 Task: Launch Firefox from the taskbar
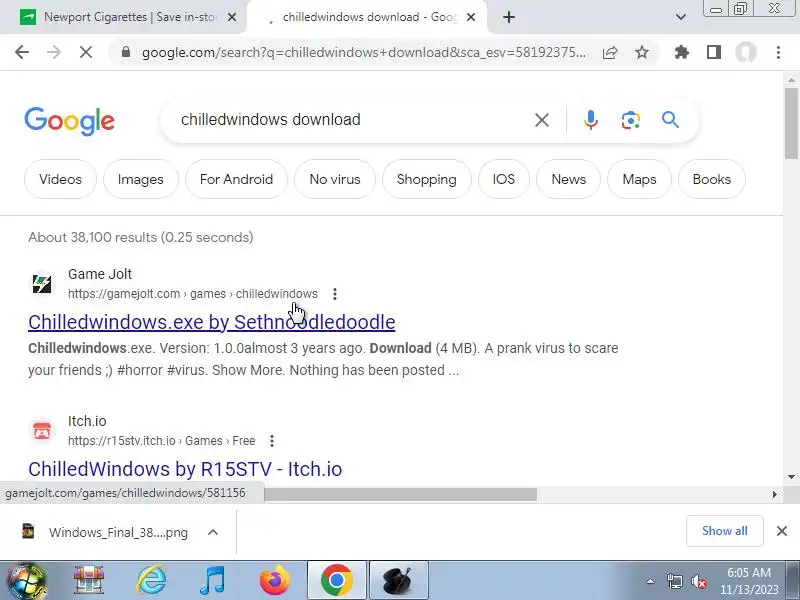274,580
